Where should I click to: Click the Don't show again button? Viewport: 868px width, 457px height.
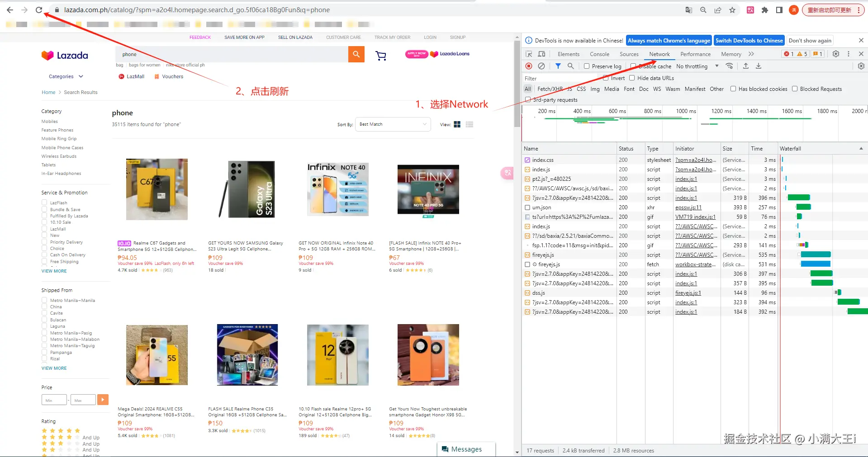click(810, 41)
